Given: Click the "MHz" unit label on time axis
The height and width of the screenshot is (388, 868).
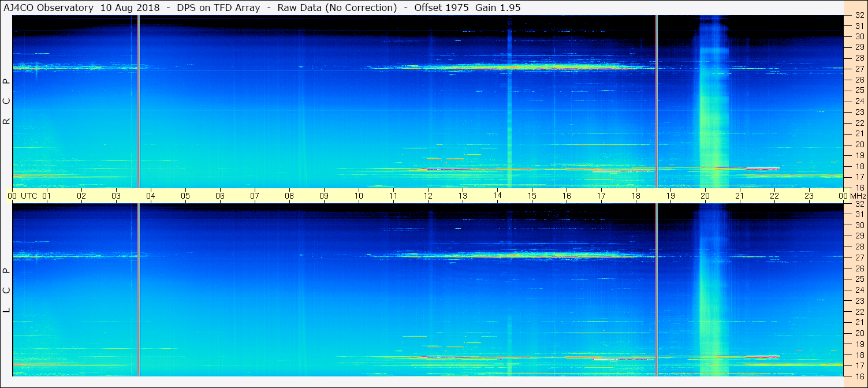Looking at the screenshot, I should pyautogui.click(x=858, y=196).
